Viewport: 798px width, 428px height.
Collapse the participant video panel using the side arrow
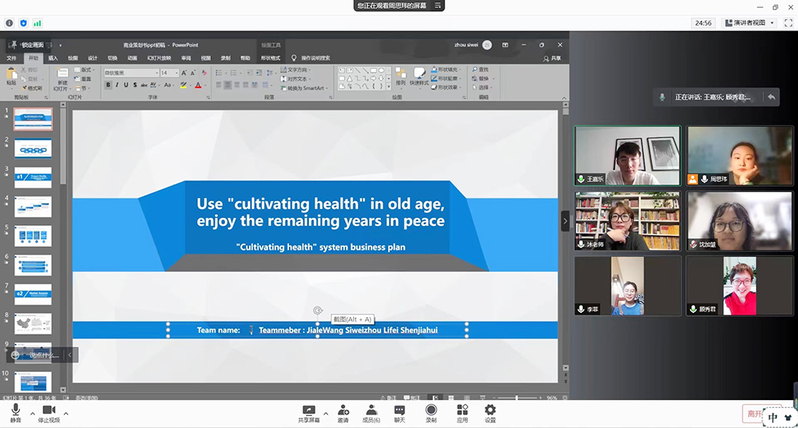tap(565, 221)
